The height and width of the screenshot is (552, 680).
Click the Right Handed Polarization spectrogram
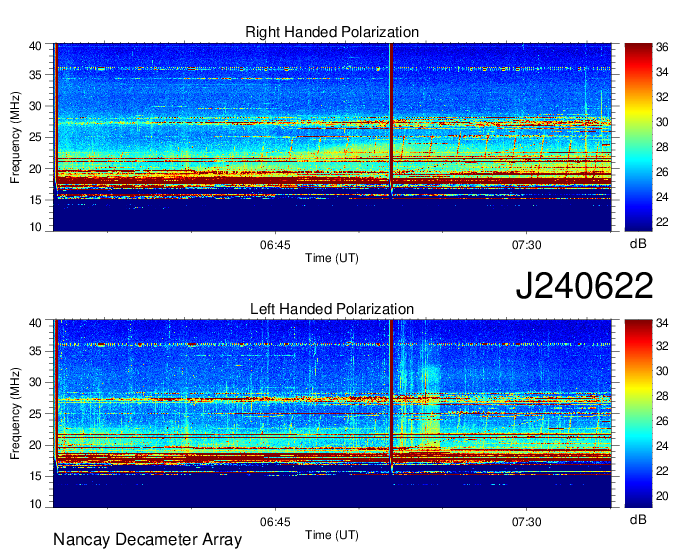[332, 137]
